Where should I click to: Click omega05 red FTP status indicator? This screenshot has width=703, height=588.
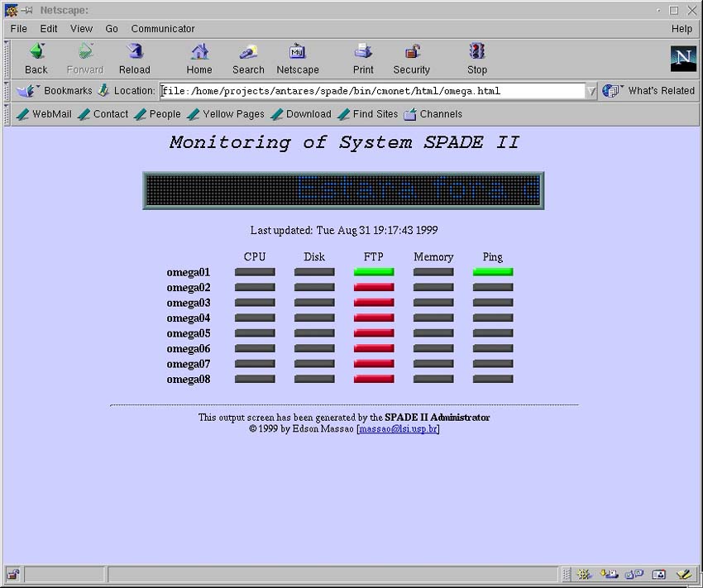[x=374, y=333]
